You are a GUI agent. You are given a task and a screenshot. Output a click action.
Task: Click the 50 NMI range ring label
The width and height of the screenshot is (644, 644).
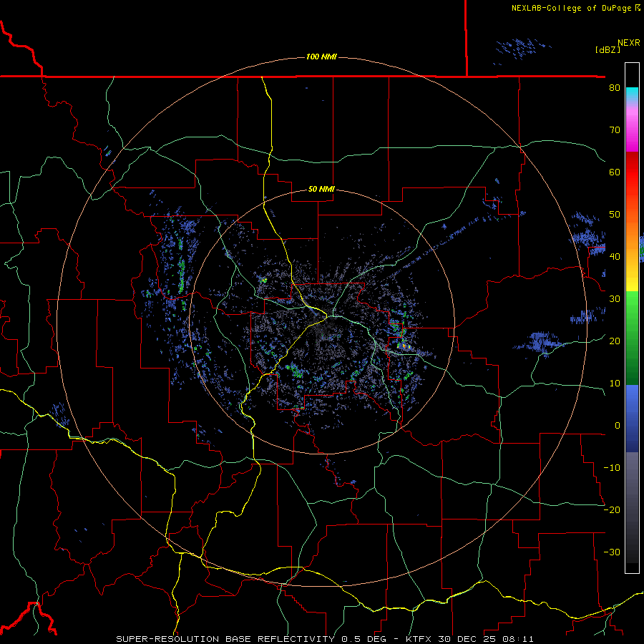pyautogui.click(x=321, y=189)
